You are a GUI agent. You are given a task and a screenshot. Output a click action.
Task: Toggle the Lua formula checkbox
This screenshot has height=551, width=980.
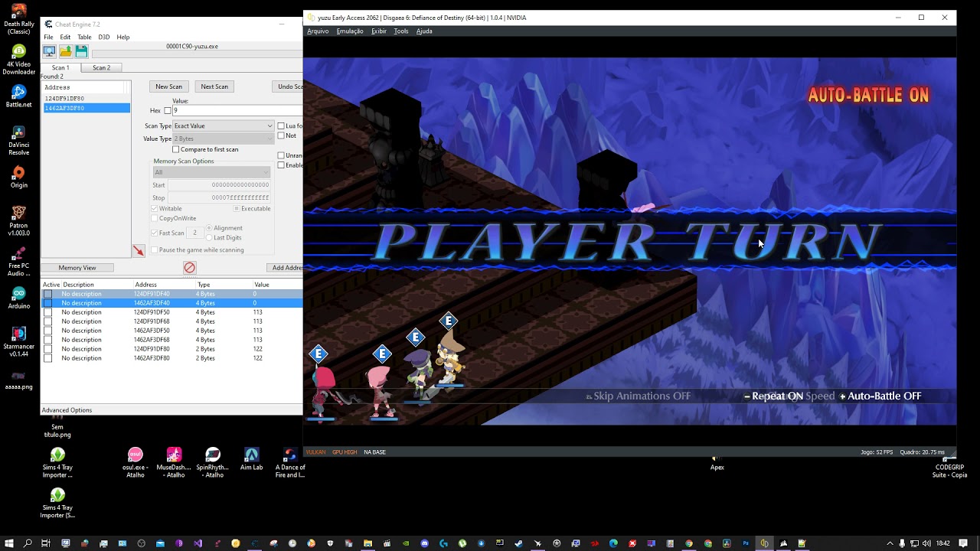[x=281, y=126]
